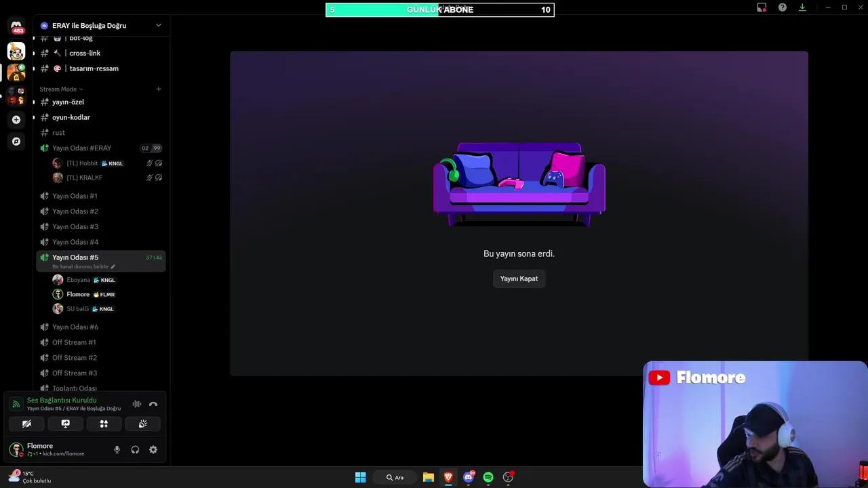Open OBS Studio from taskbar

pyautogui.click(x=508, y=477)
